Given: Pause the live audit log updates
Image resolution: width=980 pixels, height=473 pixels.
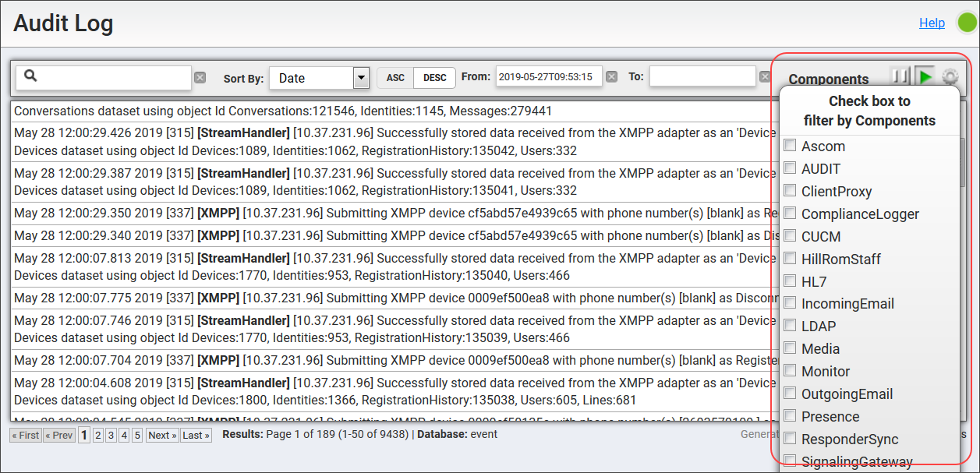Looking at the screenshot, I should (900, 74).
